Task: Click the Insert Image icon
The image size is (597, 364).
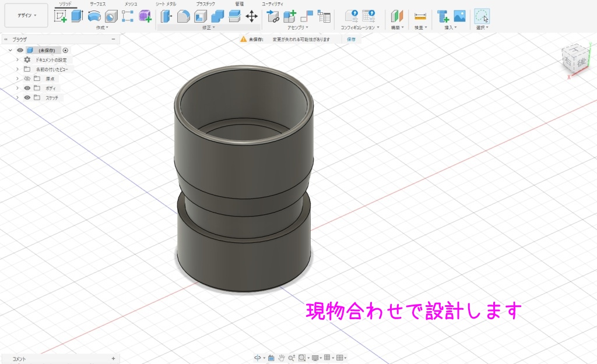Action: tap(460, 16)
